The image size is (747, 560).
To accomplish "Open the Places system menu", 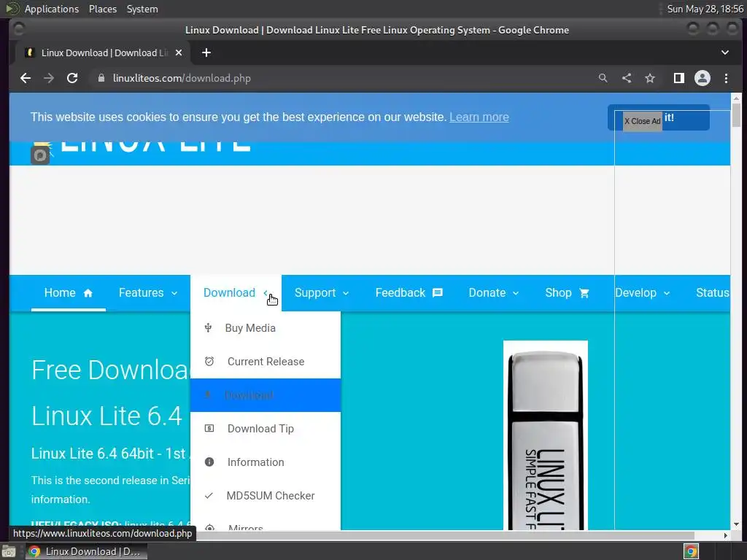I will tap(103, 9).
